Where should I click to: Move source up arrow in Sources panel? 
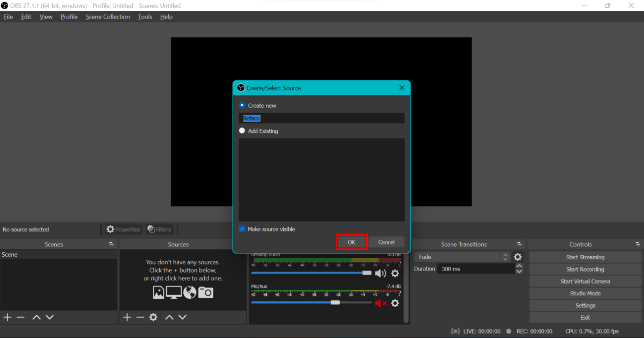(169, 317)
